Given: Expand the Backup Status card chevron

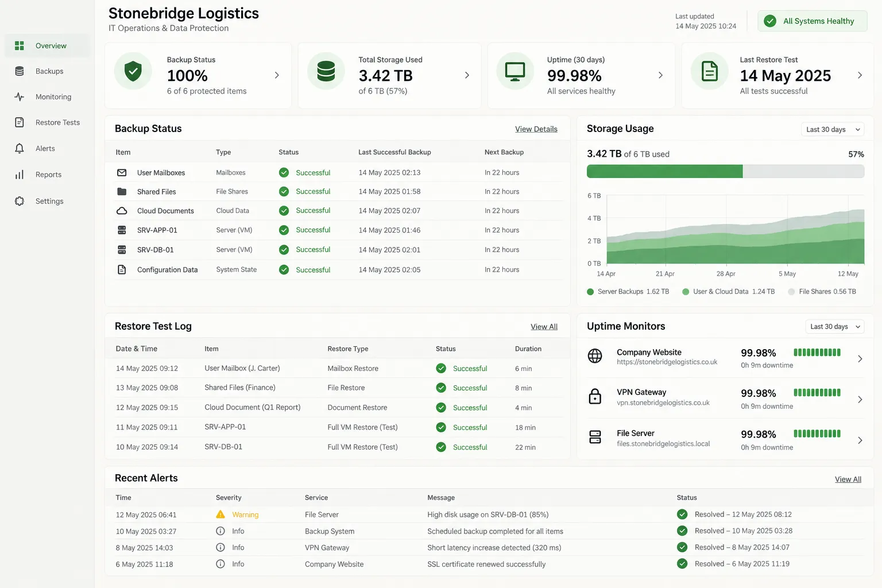Looking at the screenshot, I should tap(277, 75).
